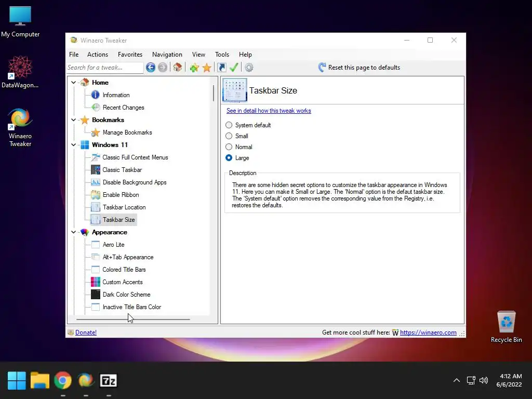Viewport: 532px width, 399px height.
Task: Open the Actions menu
Action: pos(98,54)
